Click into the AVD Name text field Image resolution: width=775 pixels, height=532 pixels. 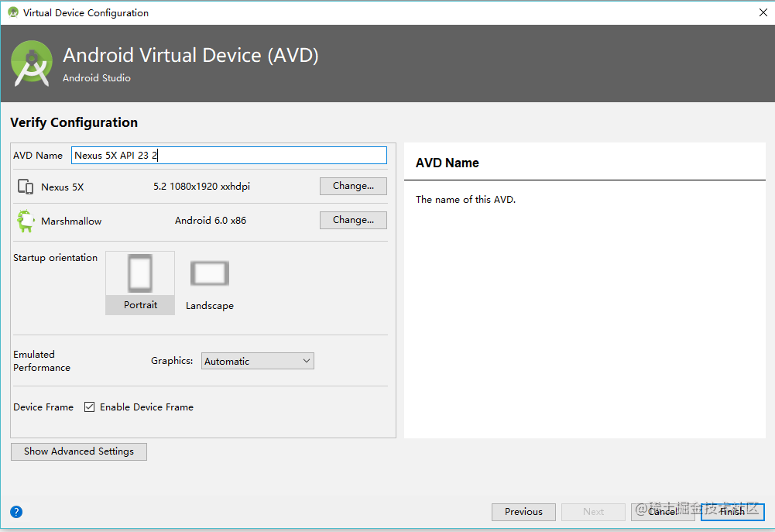tap(229, 155)
